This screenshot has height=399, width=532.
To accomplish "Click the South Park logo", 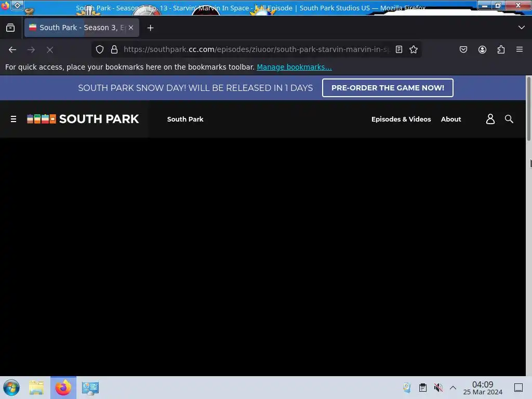I will (83, 119).
